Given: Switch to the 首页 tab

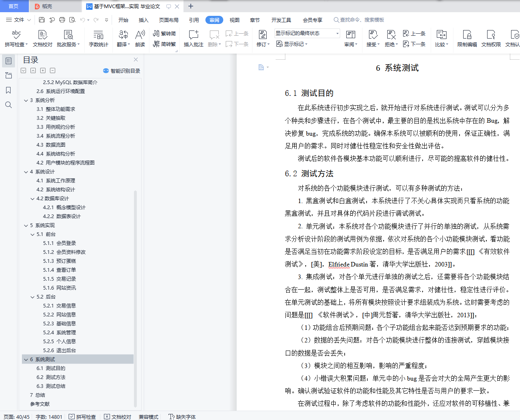Looking at the screenshot, I should [14, 6].
